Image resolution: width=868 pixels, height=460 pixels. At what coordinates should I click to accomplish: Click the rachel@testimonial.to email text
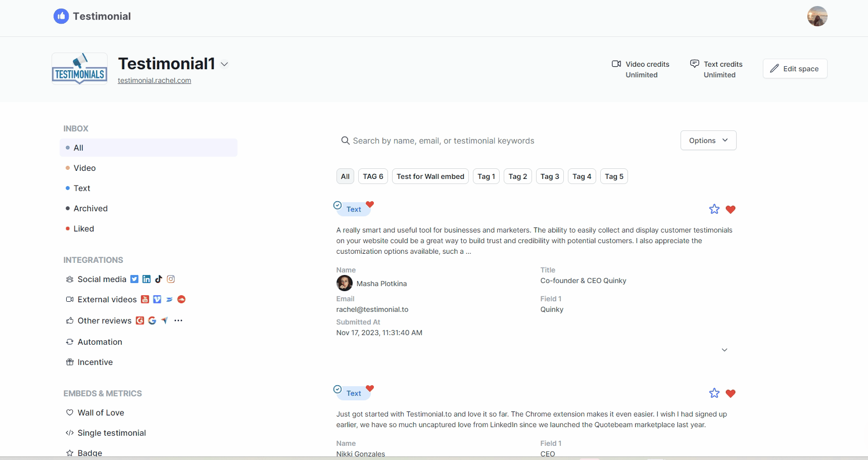(x=372, y=309)
